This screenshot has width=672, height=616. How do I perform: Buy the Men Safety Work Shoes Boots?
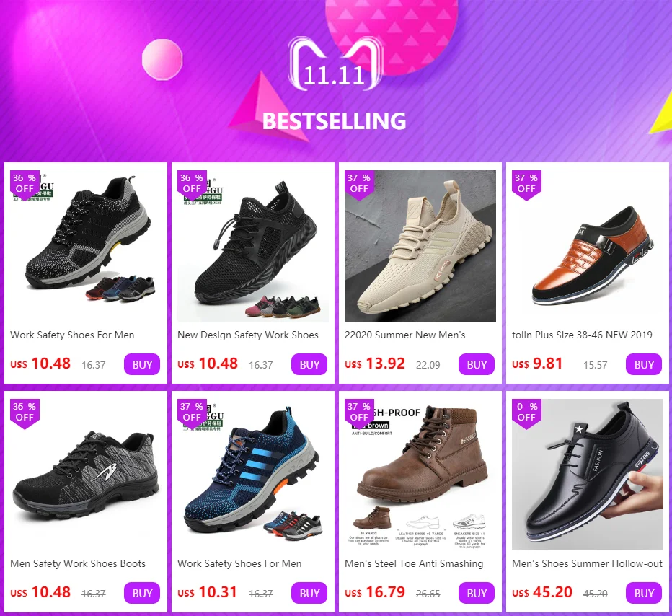tap(142, 593)
